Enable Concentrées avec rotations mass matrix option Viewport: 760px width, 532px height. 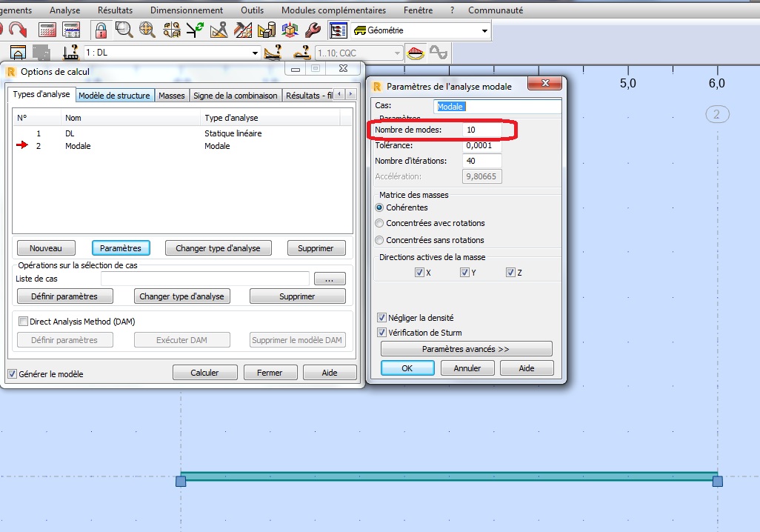[x=380, y=222]
